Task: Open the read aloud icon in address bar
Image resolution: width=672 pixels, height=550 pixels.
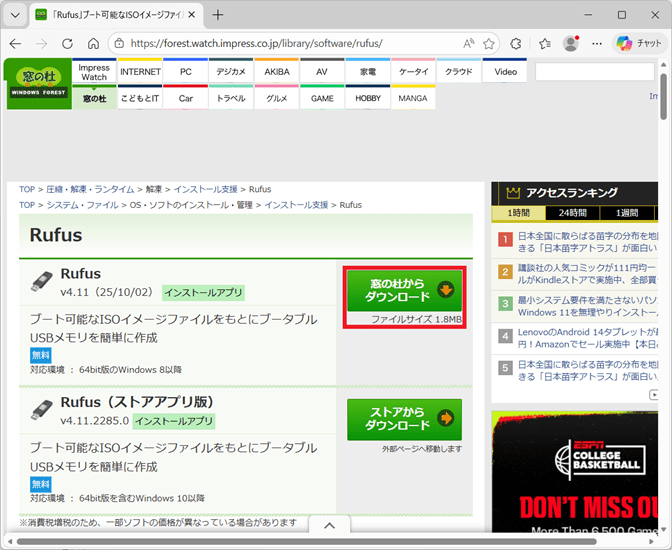Action: (x=468, y=44)
